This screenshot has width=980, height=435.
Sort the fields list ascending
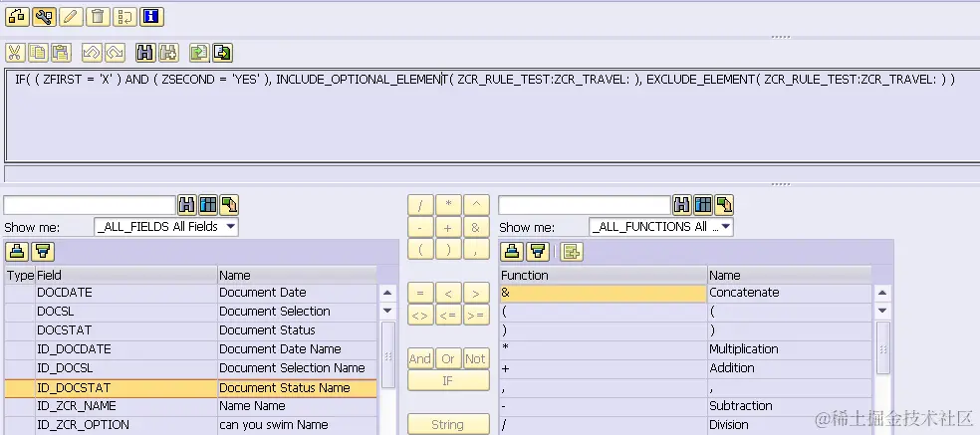point(17,251)
